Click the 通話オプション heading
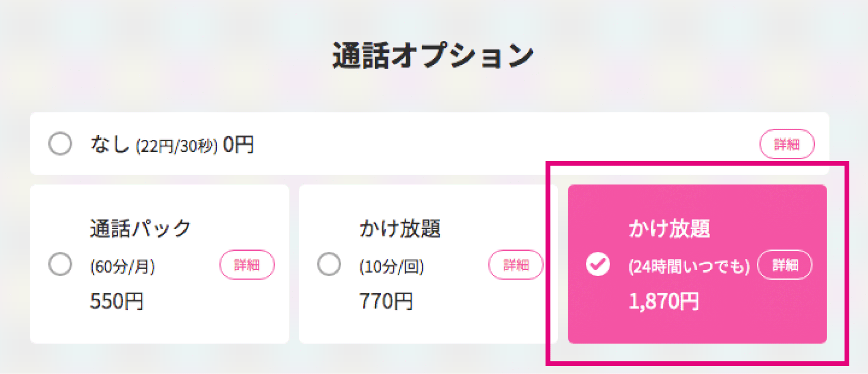The height and width of the screenshot is (374, 868). 433,55
